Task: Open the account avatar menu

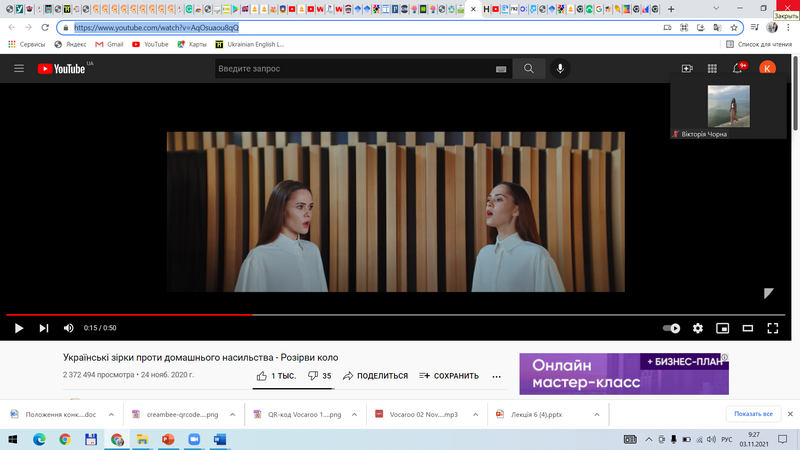Action: click(767, 68)
